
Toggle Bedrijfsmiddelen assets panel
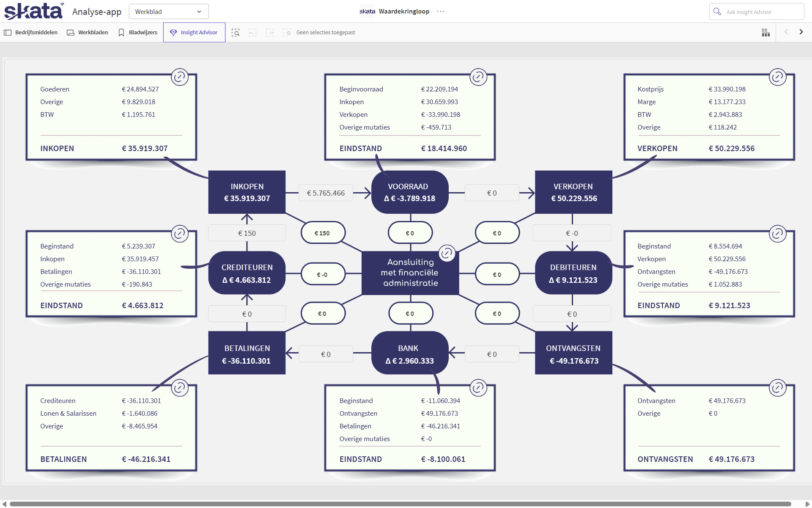click(31, 33)
